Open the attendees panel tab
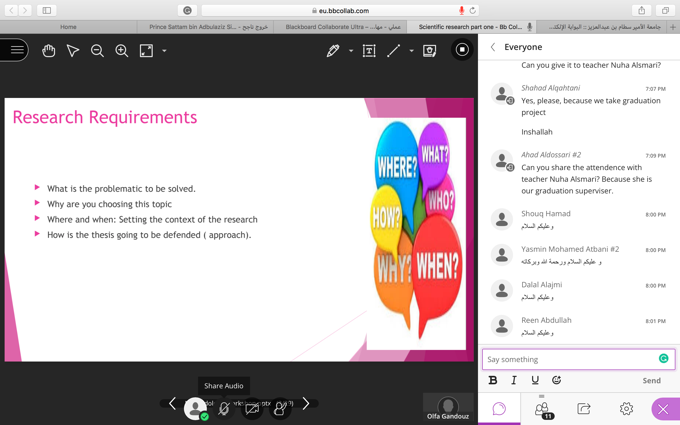Image resolution: width=680 pixels, height=425 pixels. 541,408
